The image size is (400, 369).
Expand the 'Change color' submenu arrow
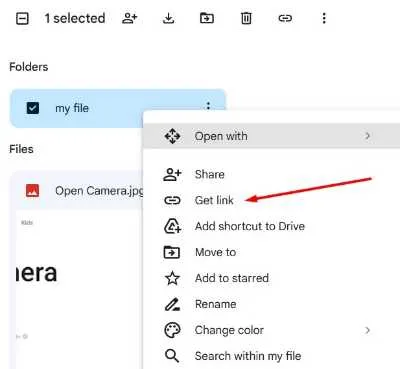coord(367,330)
